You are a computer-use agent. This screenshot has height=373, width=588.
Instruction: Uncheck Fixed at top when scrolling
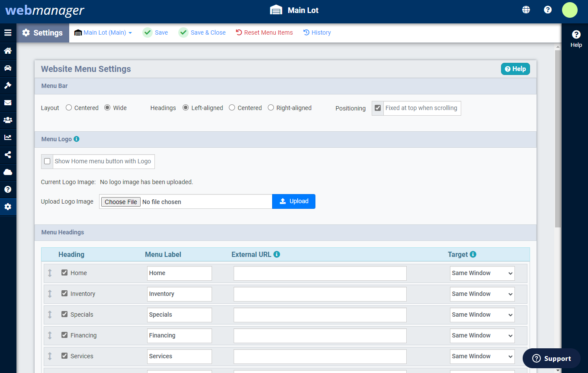pyautogui.click(x=377, y=108)
